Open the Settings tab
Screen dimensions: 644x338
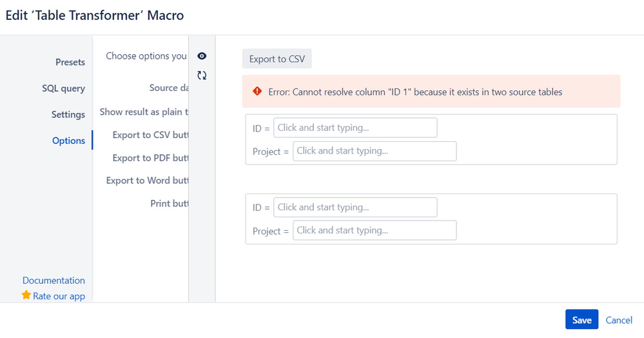tap(68, 114)
